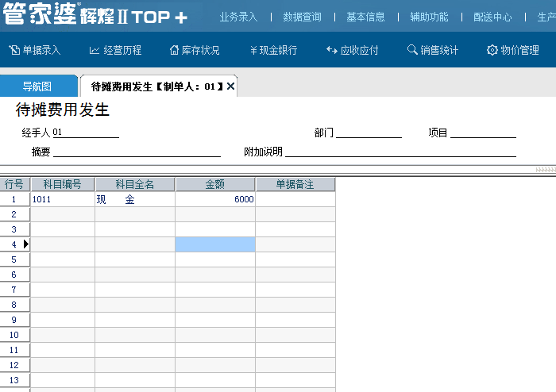Switch to 导航图 tab
Viewport: 556px width, 392px height.
(x=37, y=86)
